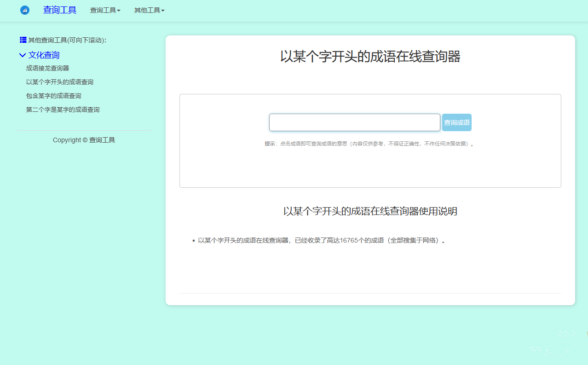Expand the 其他工具 dropdown menu

(150, 10)
